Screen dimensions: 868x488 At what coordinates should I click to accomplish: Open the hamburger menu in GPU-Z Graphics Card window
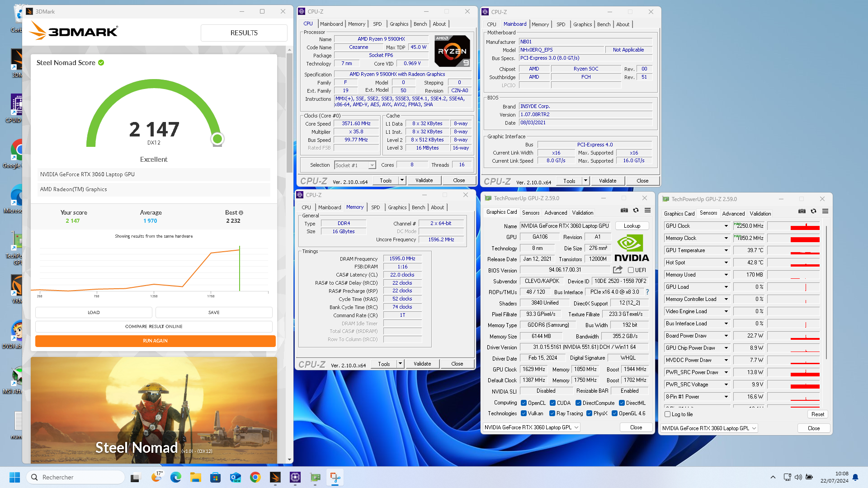tap(647, 211)
